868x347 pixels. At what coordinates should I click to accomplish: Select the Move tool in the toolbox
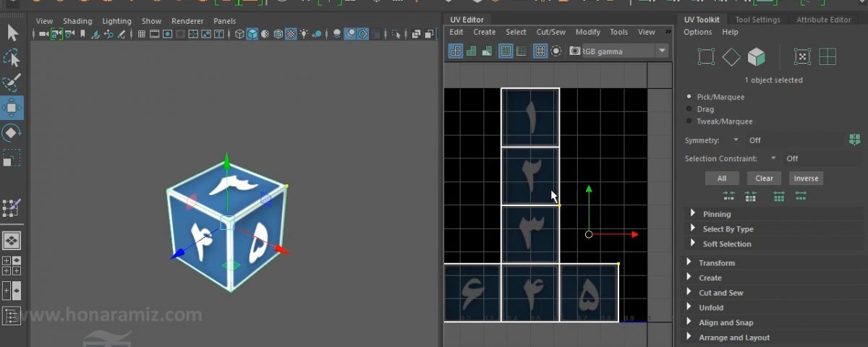coord(12,108)
